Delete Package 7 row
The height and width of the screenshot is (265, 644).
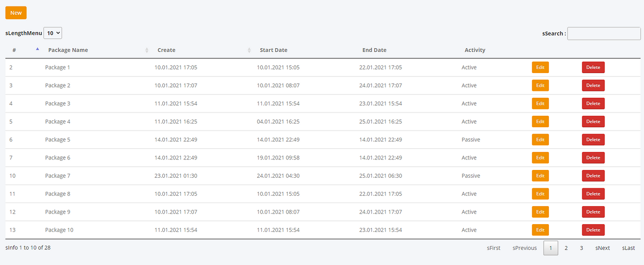click(x=593, y=176)
